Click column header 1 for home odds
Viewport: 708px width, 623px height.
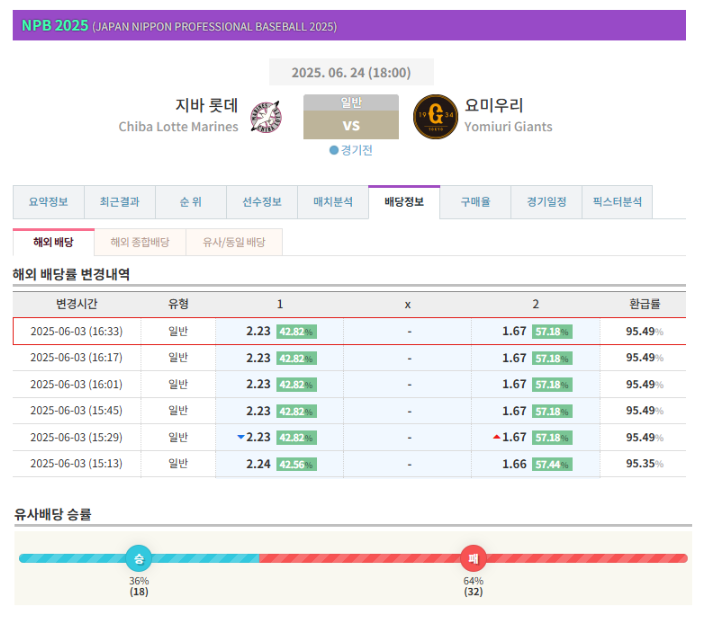[279, 304]
